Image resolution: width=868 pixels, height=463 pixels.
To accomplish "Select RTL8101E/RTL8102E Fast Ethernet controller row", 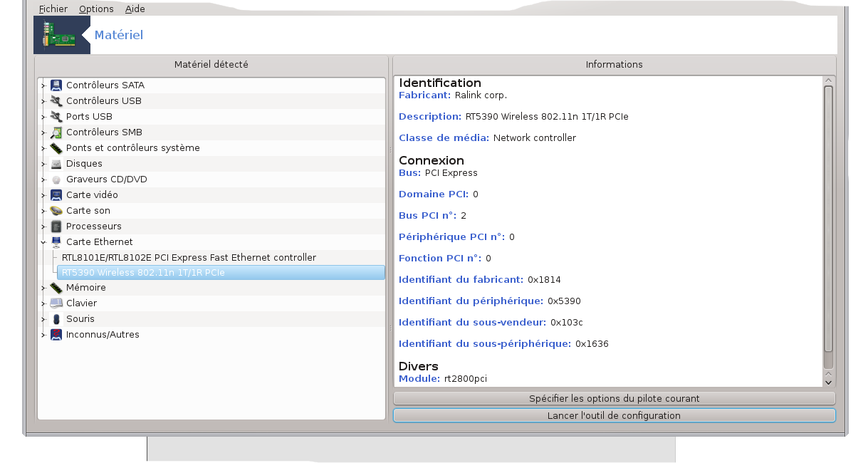I will pyautogui.click(x=189, y=258).
